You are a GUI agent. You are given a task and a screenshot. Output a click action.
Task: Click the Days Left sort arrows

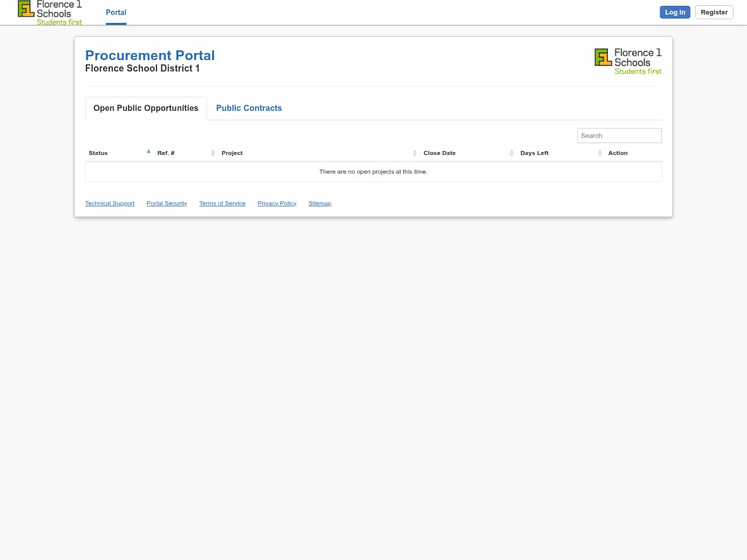[x=600, y=153]
